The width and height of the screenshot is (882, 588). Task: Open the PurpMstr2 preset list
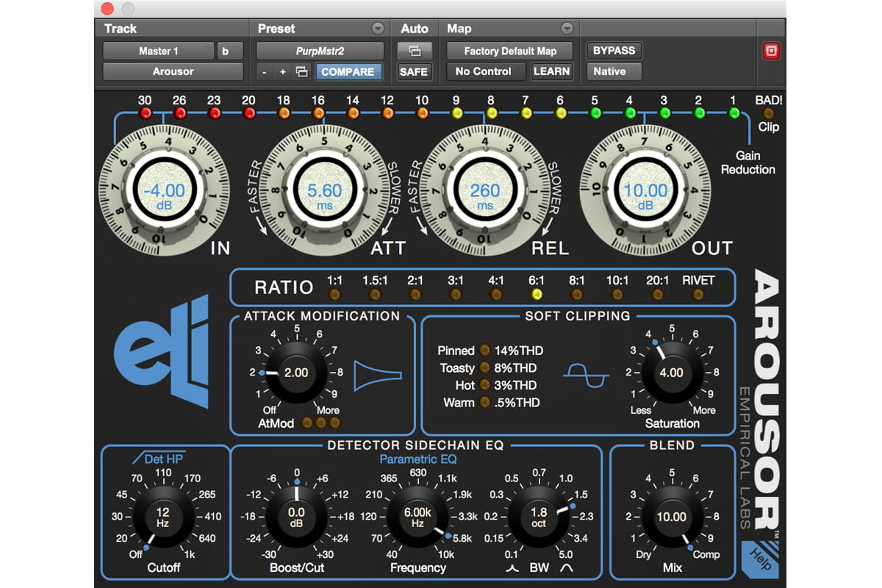pos(320,51)
